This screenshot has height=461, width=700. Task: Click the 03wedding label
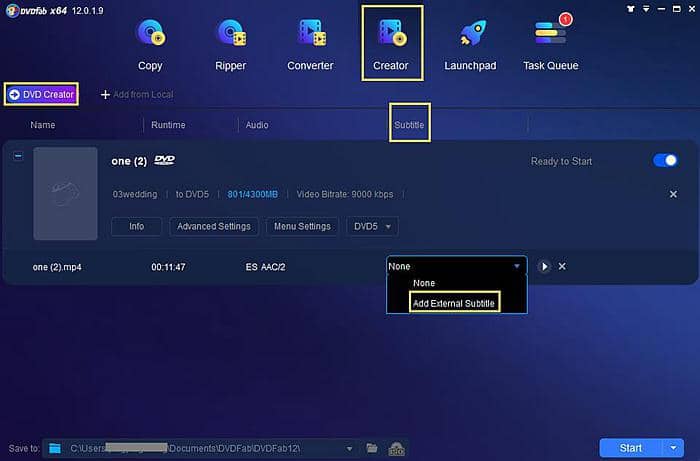pos(135,194)
